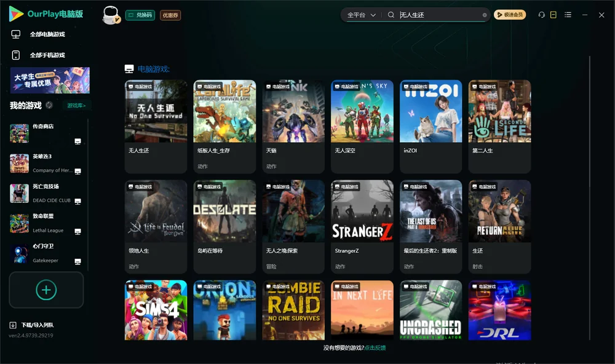This screenshot has width=615, height=364.
Task: Click the 大学生专属优惠 banner
Action: tap(50, 81)
